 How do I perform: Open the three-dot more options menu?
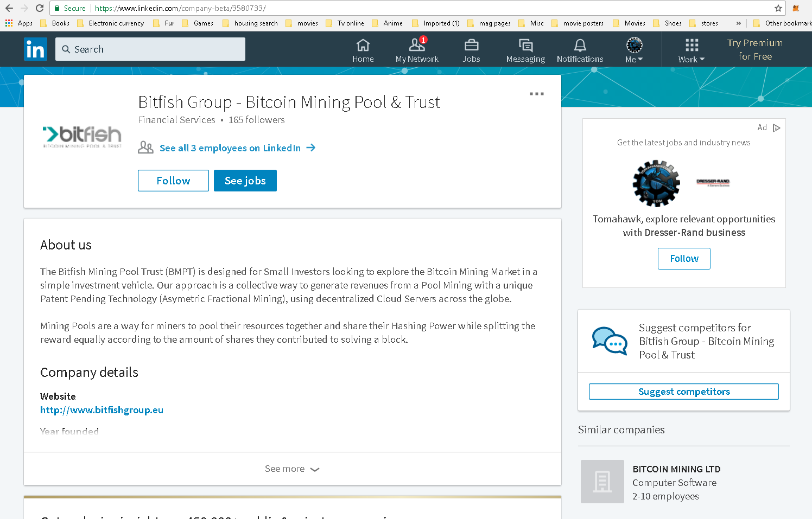coord(537,94)
